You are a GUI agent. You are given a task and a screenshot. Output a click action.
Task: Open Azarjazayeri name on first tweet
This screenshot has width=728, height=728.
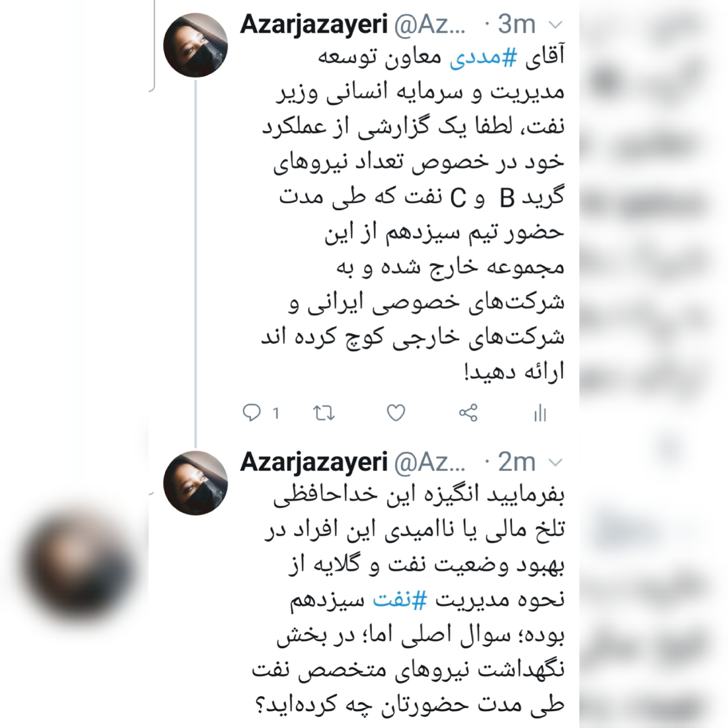pos(314,25)
